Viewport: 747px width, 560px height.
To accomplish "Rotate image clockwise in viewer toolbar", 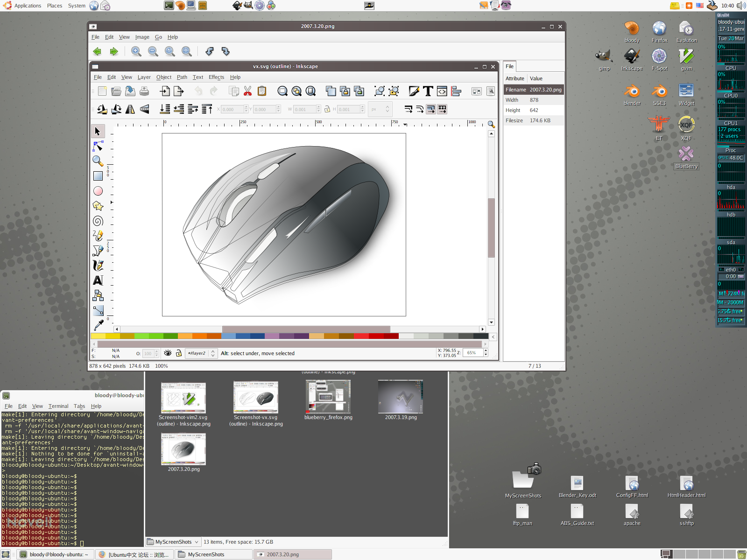I will (x=226, y=51).
